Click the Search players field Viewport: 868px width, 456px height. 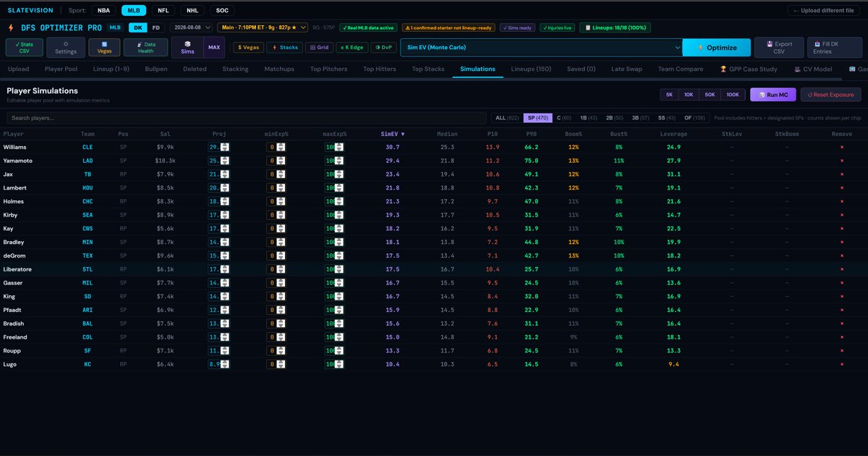(246, 117)
